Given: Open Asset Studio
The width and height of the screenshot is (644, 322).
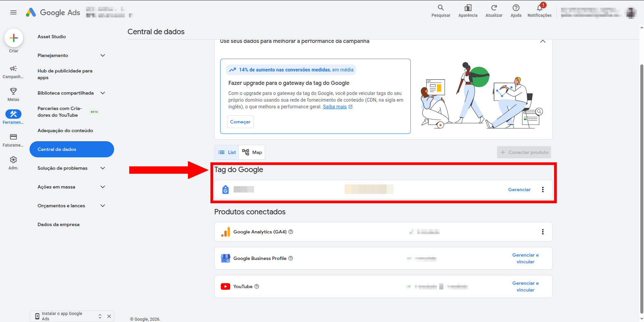Looking at the screenshot, I should pos(52,37).
